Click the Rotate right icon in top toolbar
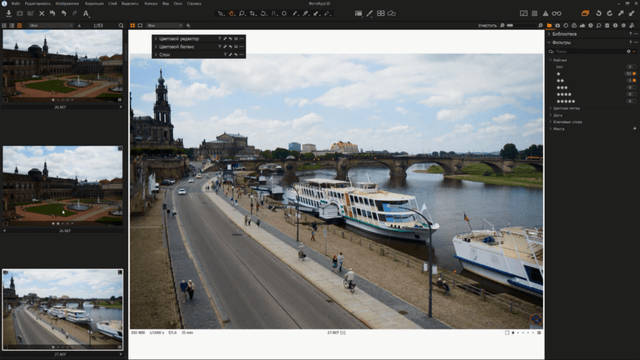The image size is (640, 360). coord(609,13)
